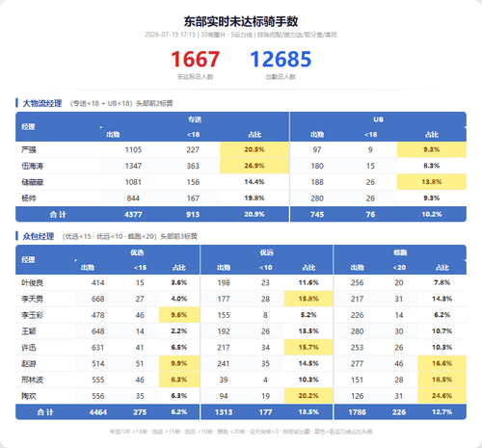Click the highlighted 20.2% cell
Viewport: 482px width, 448px height.
308,396
